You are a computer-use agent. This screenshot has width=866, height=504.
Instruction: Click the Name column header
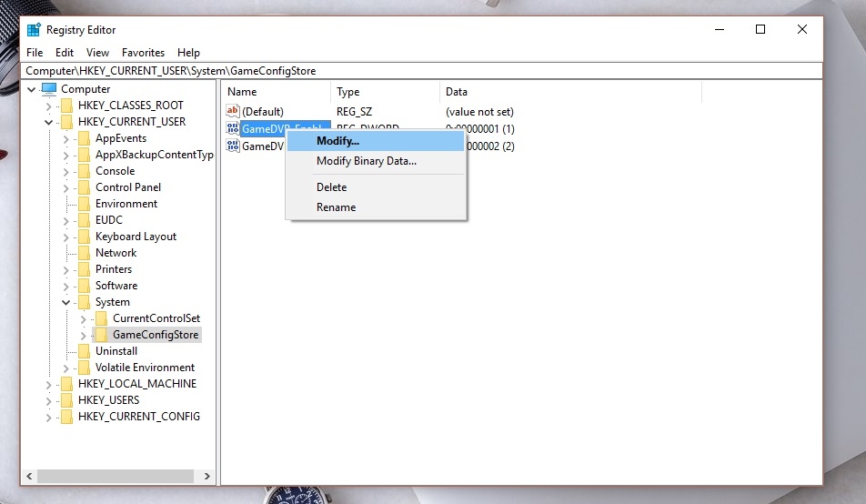coord(277,92)
